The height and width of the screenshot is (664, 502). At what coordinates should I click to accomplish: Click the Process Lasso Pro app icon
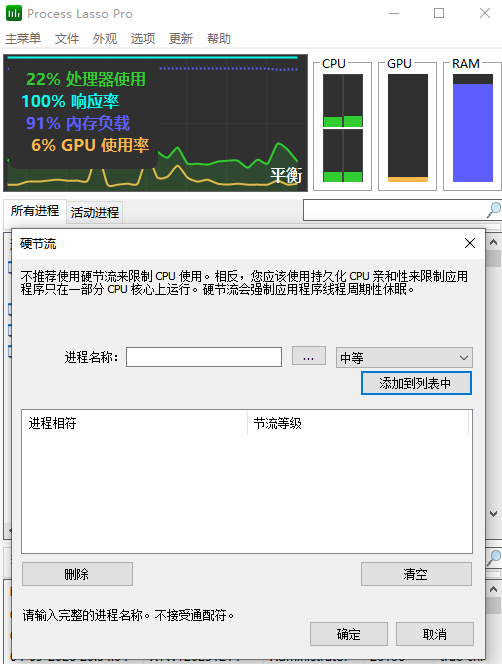(14, 13)
